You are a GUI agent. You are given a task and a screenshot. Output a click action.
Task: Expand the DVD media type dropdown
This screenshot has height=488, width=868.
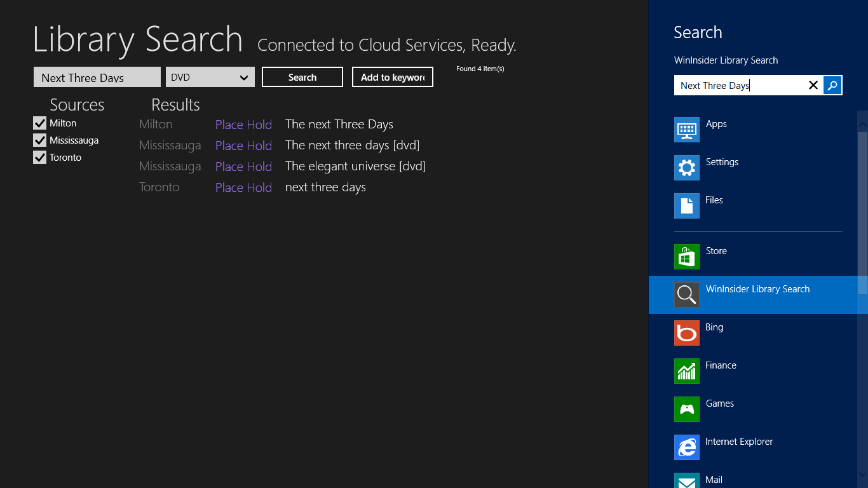(210, 78)
